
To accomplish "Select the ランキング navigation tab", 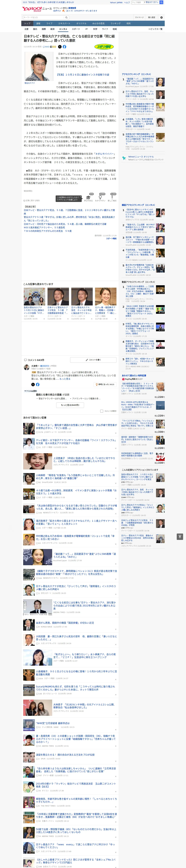I will click(x=115, y=24).
